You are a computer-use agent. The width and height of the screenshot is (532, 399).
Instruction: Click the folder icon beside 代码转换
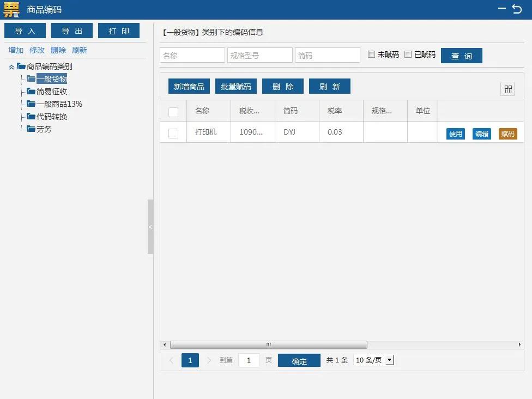pos(31,117)
